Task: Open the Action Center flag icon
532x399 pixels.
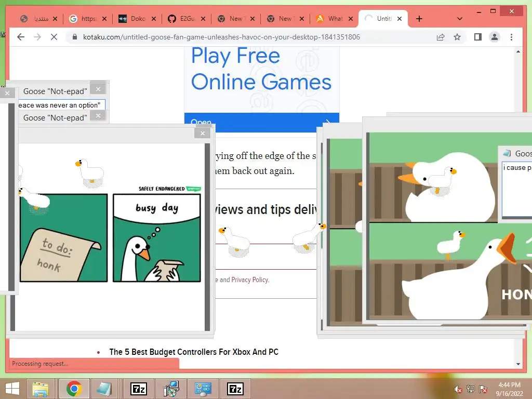Action: click(x=483, y=389)
